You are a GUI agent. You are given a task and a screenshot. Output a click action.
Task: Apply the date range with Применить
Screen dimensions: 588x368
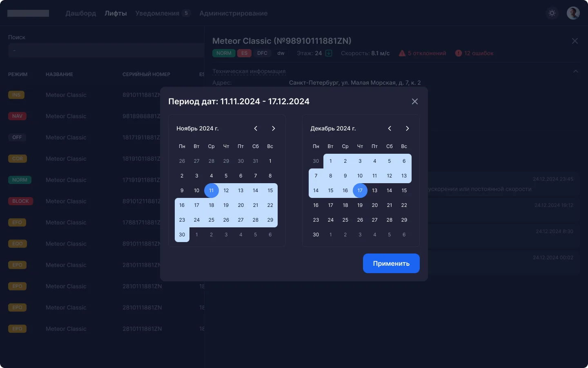[x=391, y=263]
